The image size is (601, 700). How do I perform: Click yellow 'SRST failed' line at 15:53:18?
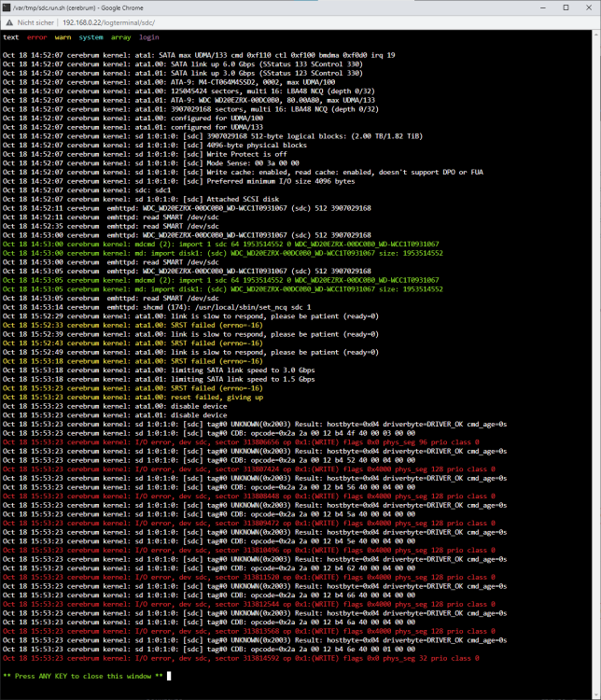click(133, 361)
